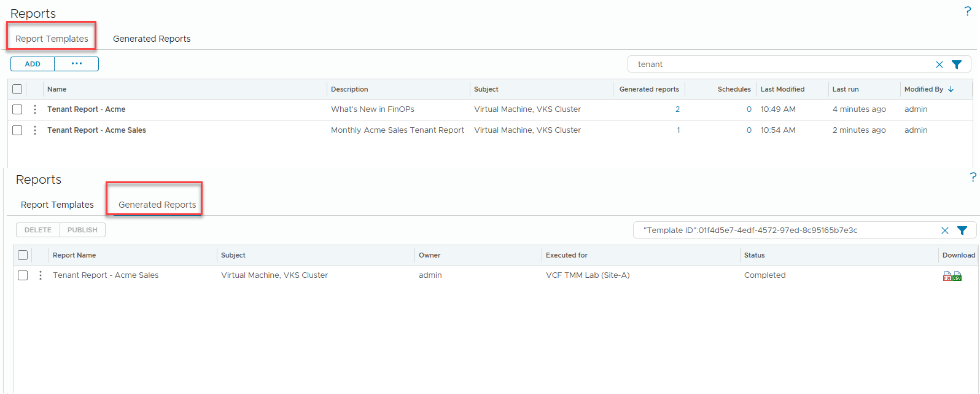Select the What's New in FinOPs row checkbox
Viewport: 980px width, 394px height.
(x=17, y=109)
